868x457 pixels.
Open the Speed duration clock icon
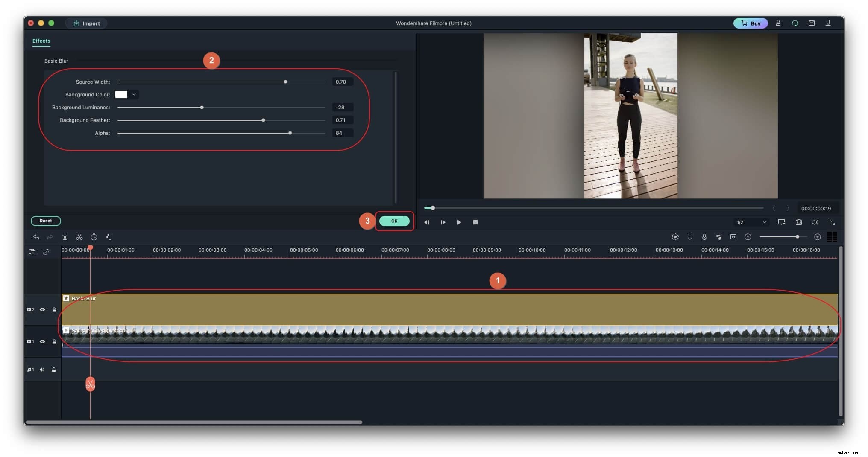[94, 237]
